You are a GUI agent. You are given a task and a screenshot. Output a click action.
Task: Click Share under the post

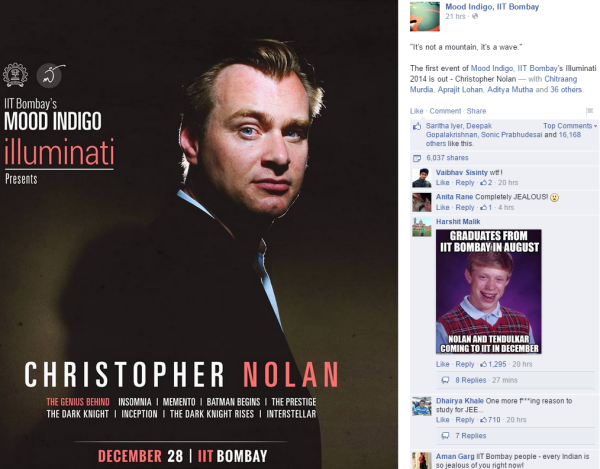476,111
